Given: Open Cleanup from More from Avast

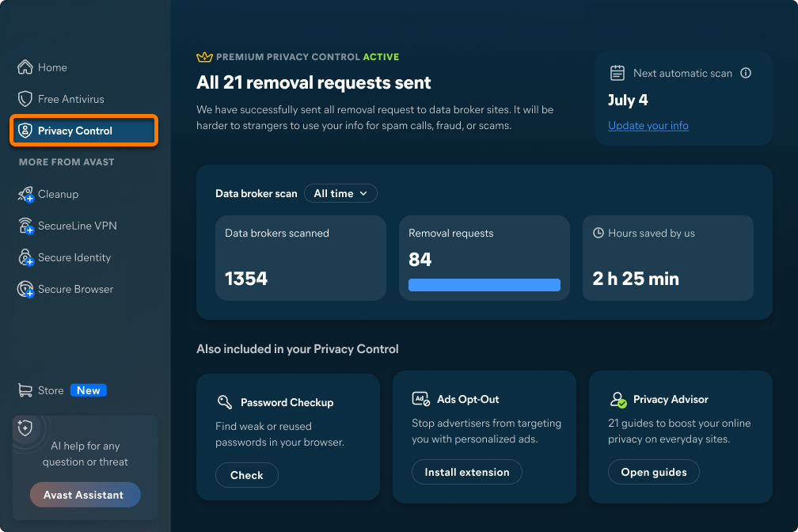Looking at the screenshot, I should (84, 194).
